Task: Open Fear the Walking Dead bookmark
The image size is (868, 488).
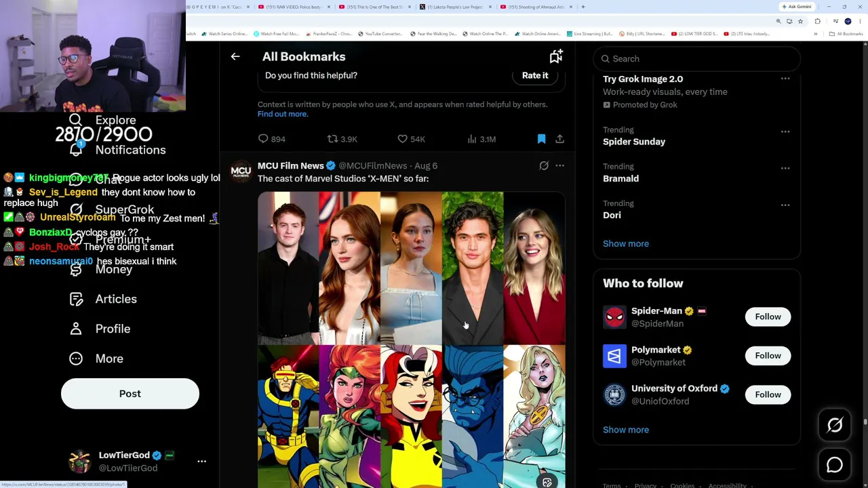Action: (x=433, y=34)
